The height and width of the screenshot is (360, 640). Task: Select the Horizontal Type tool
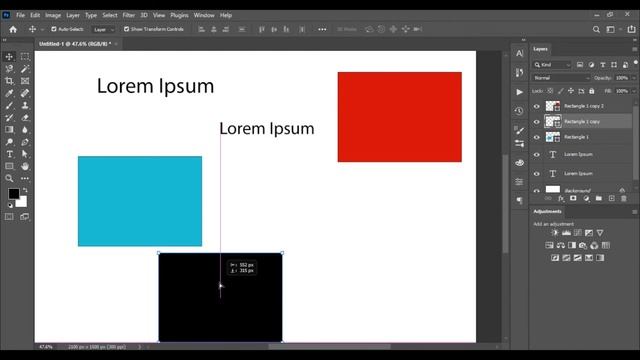point(9,154)
